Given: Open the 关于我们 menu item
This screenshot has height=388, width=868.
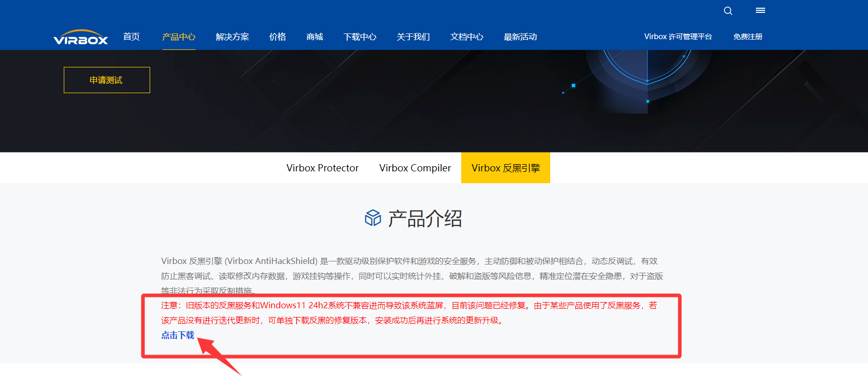Looking at the screenshot, I should [413, 37].
